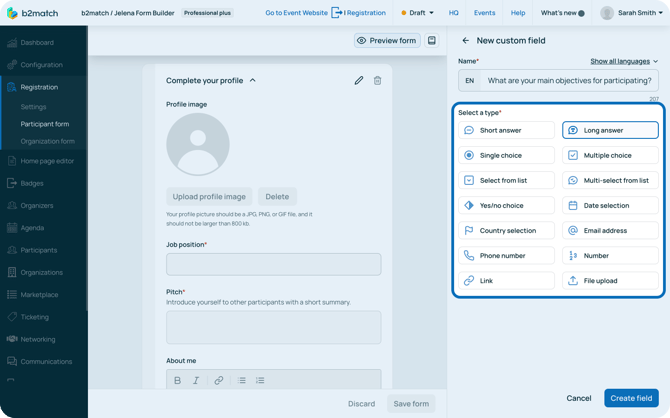This screenshot has width=670, height=418.
Task: Click the custom field Name input
Action: [x=558, y=81]
